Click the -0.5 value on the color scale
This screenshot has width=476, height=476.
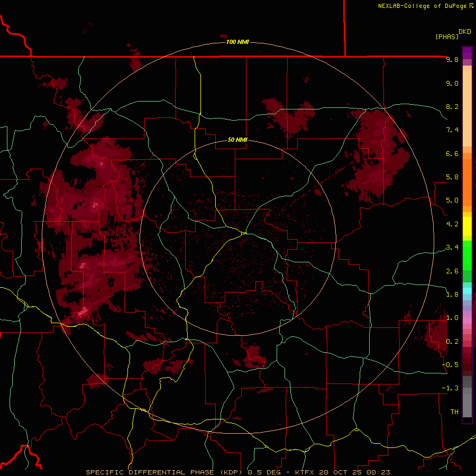click(450, 365)
